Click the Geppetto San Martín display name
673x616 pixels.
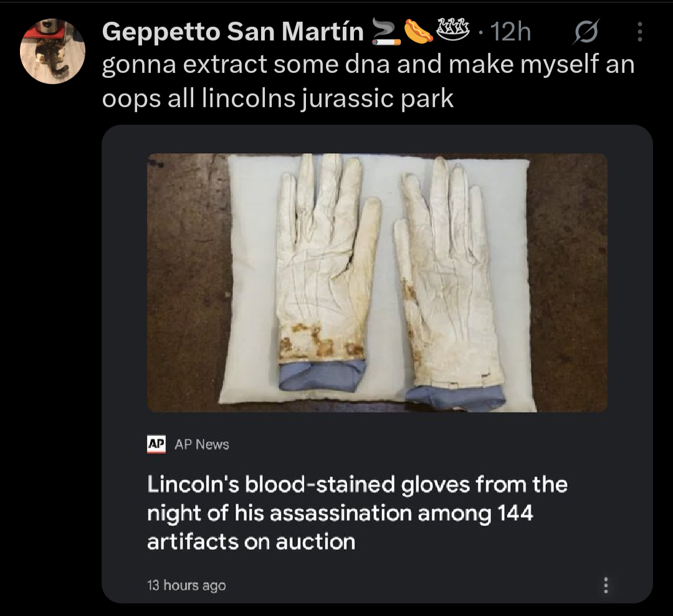coord(232,32)
